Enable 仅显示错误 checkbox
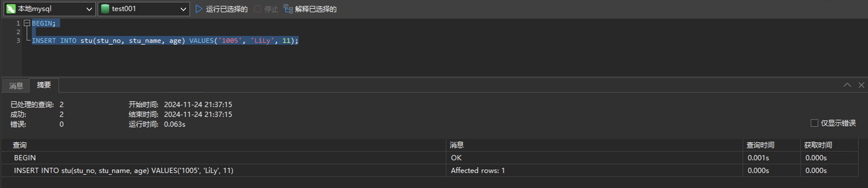 pos(814,123)
